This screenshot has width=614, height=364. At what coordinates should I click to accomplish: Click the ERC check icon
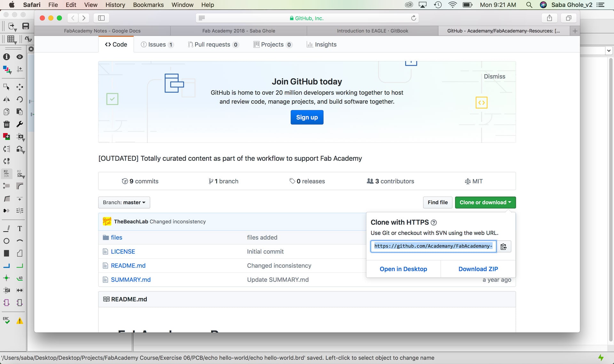(x=6, y=321)
